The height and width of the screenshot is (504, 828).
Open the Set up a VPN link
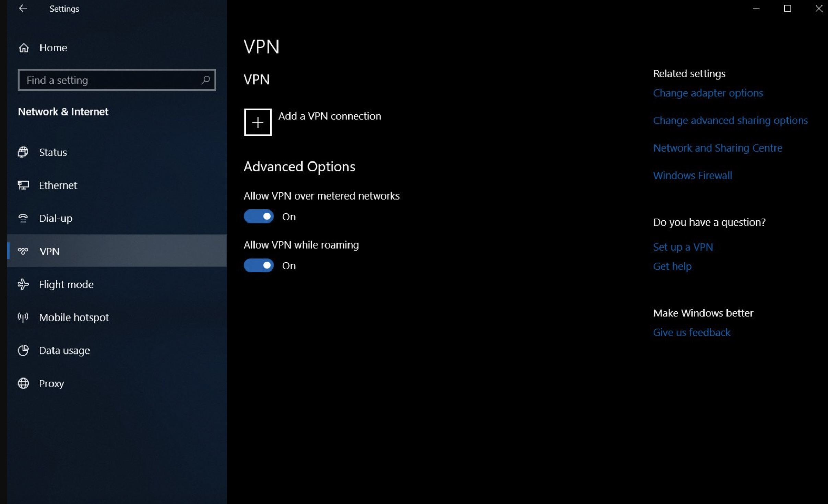coord(682,247)
